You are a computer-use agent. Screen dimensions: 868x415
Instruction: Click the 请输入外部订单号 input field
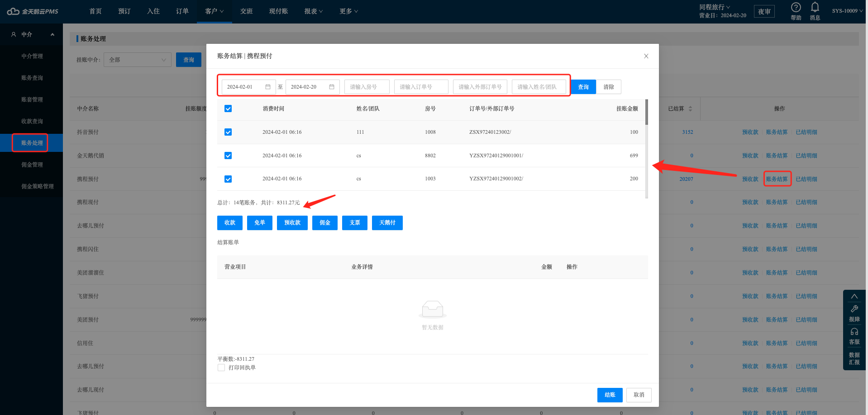(480, 87)
